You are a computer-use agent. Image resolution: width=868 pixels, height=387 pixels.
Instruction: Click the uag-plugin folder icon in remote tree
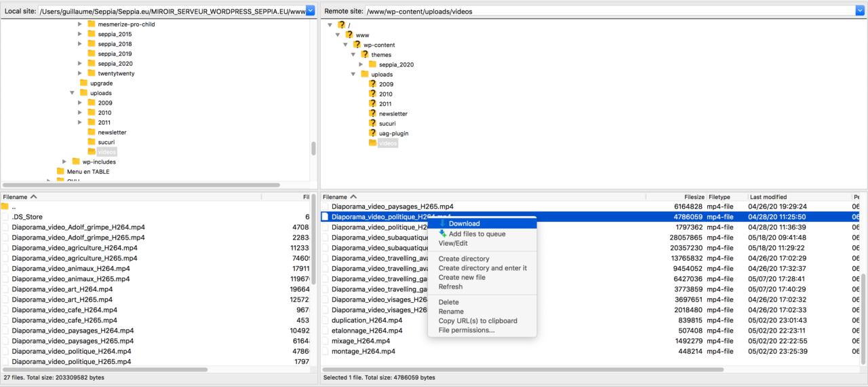coord(372,133)
